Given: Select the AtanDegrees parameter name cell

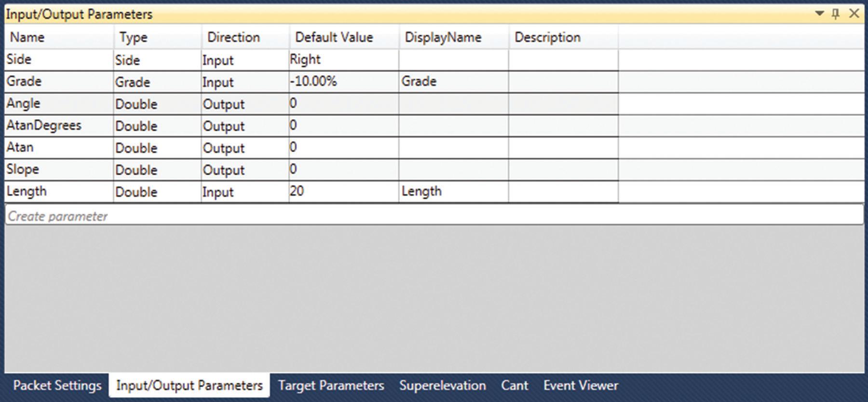Looking at the screenshot, I should 59,125.
